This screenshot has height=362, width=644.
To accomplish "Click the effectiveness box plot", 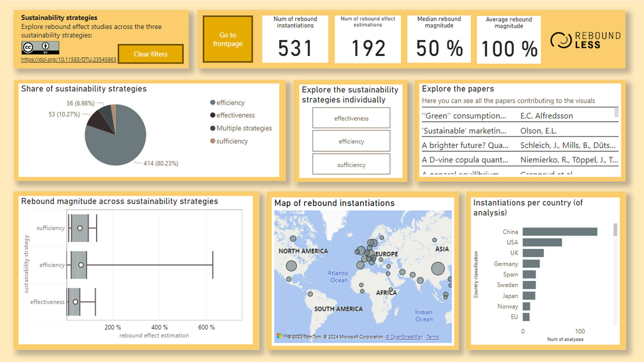I will [x=74, y=302].
